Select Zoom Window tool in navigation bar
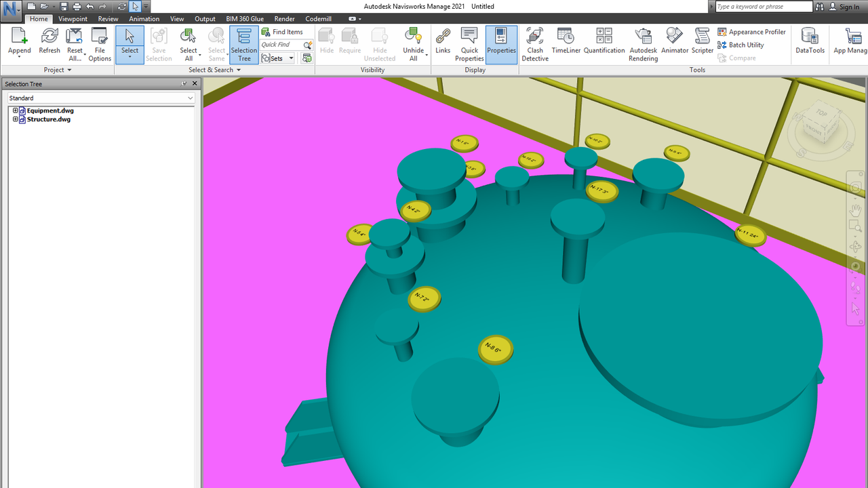The width and height of the screenshot is (868, 488). (856, 227)
